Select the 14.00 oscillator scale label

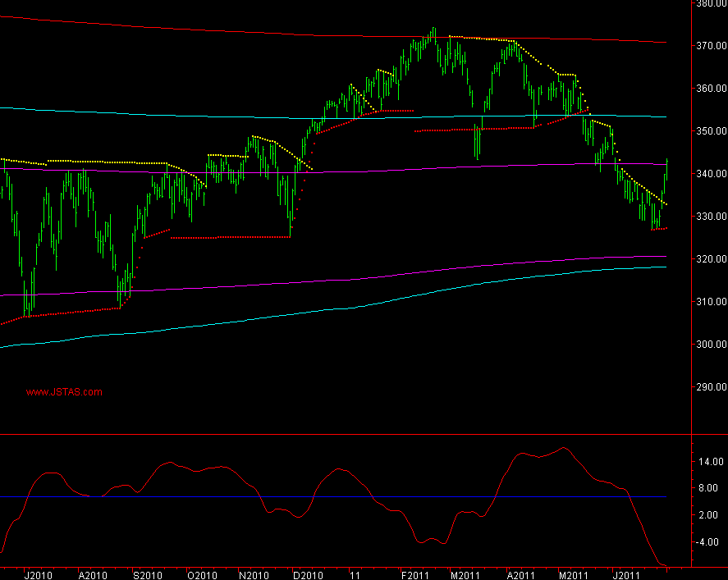(708, 463)
